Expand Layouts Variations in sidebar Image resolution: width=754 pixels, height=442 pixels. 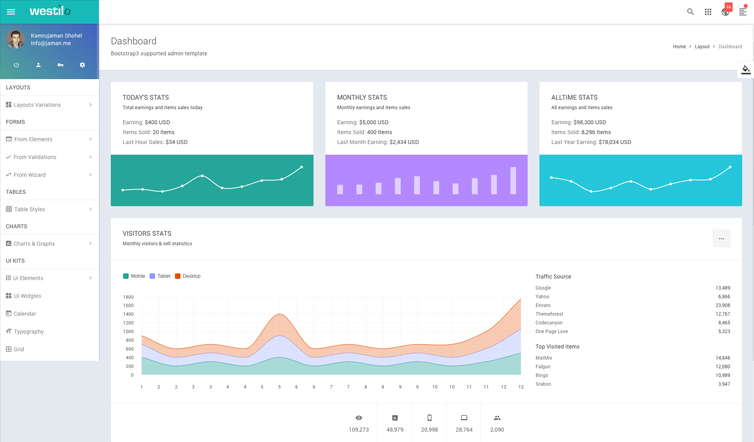(49, 104)
